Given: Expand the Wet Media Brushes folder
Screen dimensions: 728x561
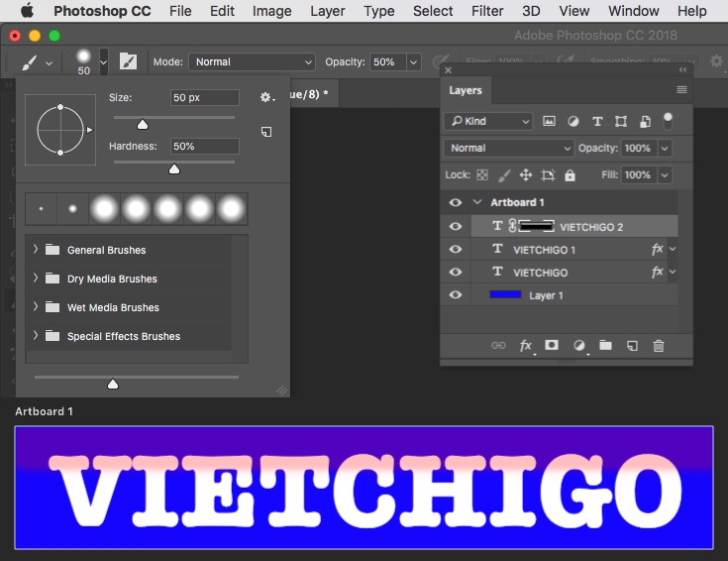Looking at the screenshot, I should 36,307.
